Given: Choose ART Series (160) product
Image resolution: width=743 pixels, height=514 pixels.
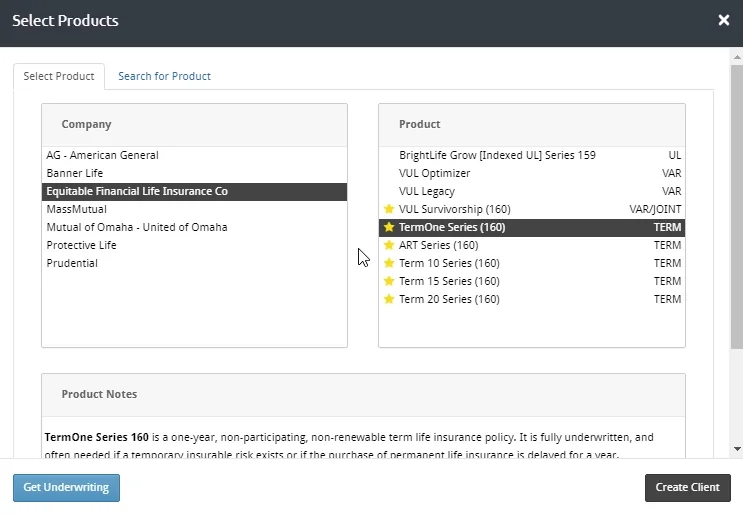Looking at the screenshot, I should pyautogui.click(x=532, y=245).
